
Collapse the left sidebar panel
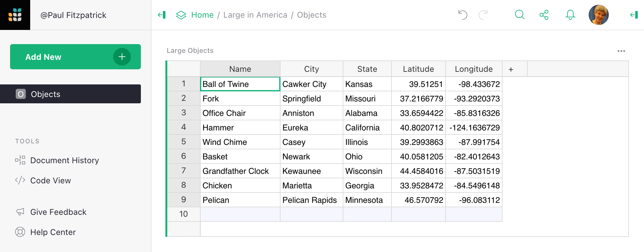[162, 15]
